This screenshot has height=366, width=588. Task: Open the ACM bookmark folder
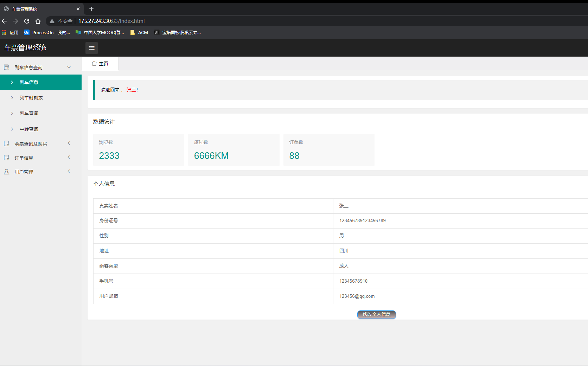coord(139,32)
